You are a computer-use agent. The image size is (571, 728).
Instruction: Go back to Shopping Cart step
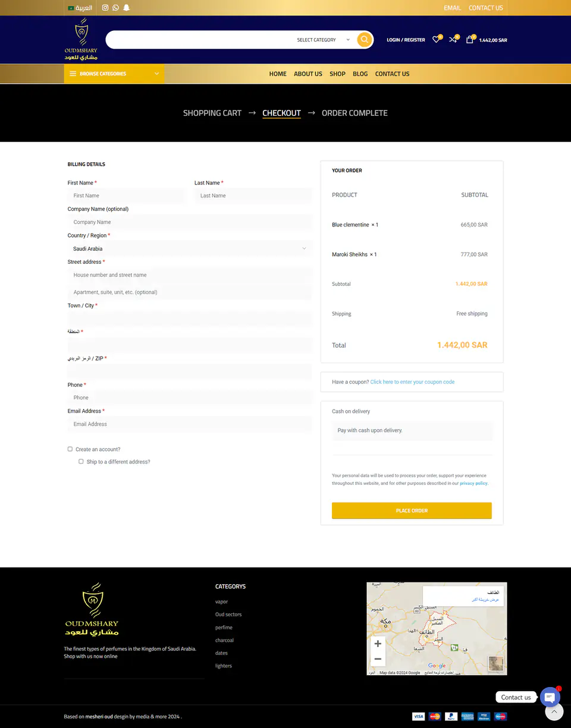(212, 113)
